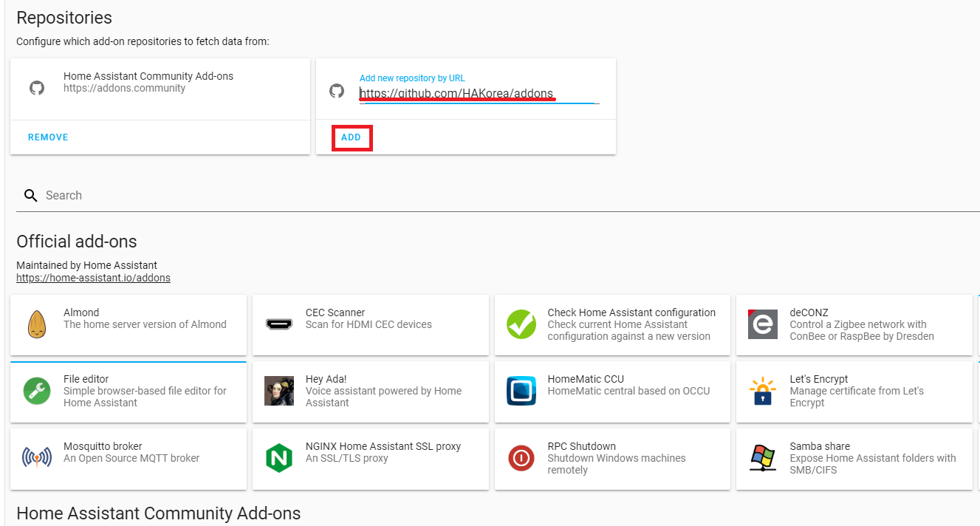
Task: Click the Home Assistant Community Add-ons section heading
Action: point(159,513)
